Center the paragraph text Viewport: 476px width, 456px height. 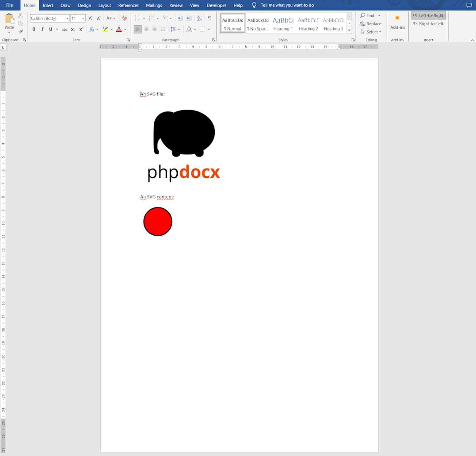(146, 29)
